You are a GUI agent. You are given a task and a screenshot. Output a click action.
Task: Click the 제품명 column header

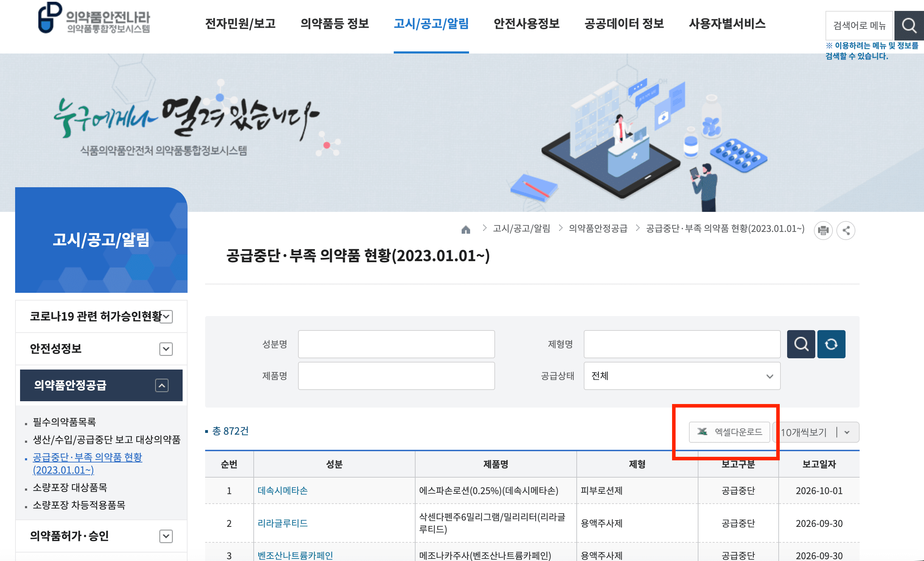coord(496,464)
